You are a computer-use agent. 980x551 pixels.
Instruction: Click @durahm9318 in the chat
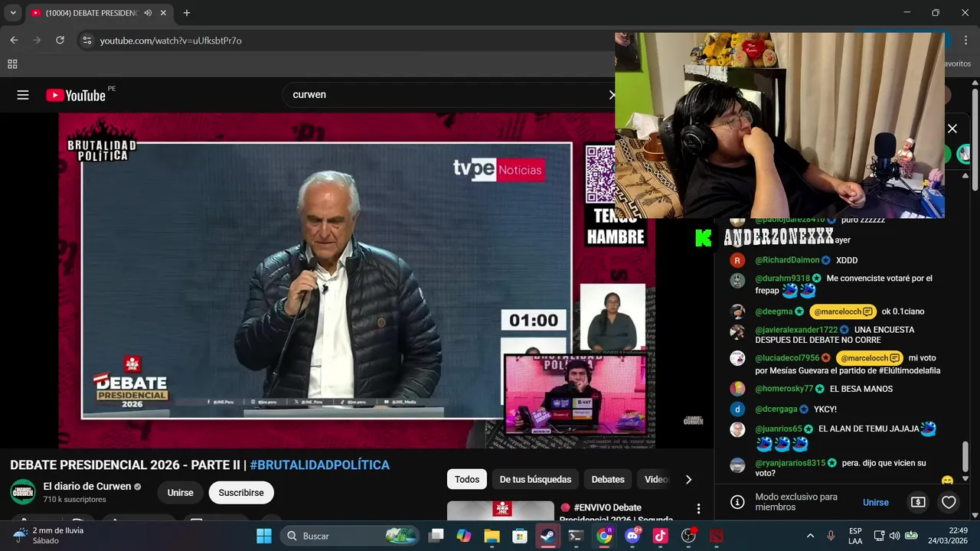782,279
